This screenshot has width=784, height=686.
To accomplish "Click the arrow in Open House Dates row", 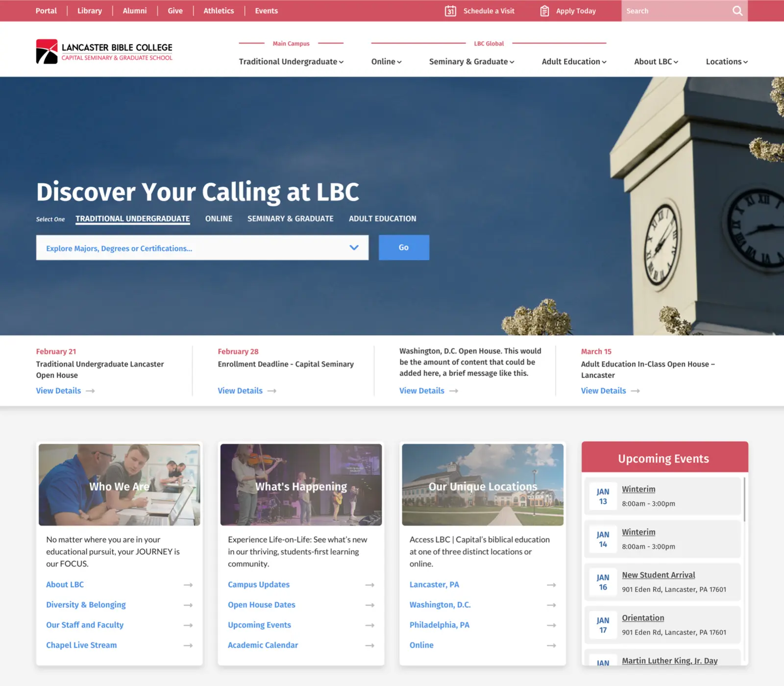I will [x=370, y=605].
